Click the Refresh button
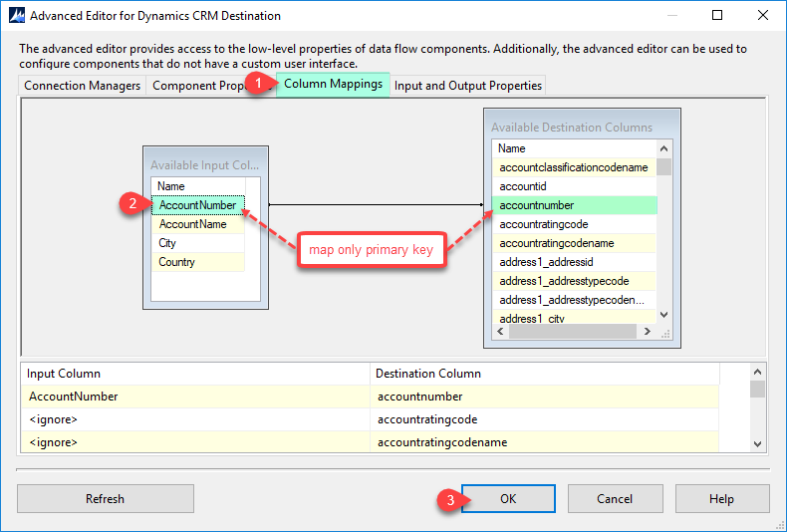 pyautogui.click(x=105, y=499)
